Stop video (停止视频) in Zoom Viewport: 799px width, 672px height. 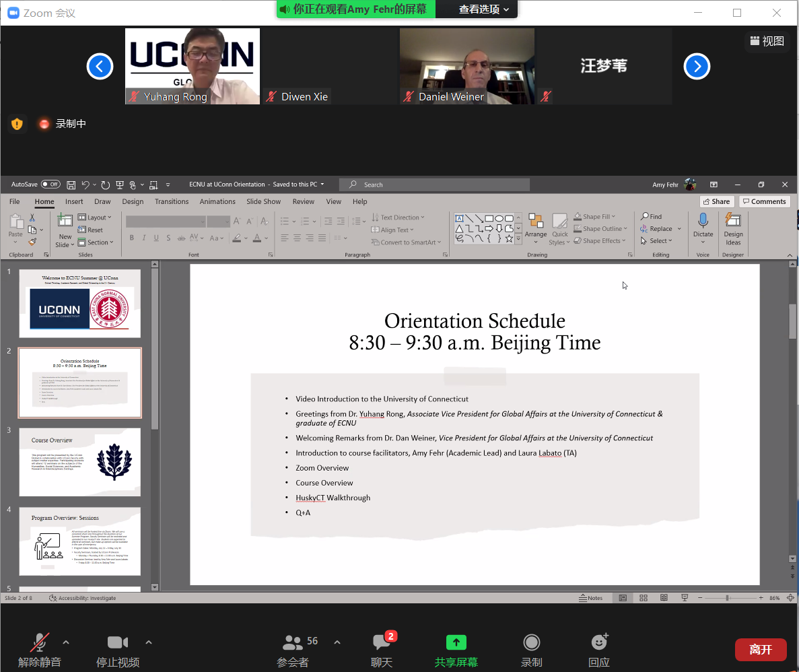point(118,650)
